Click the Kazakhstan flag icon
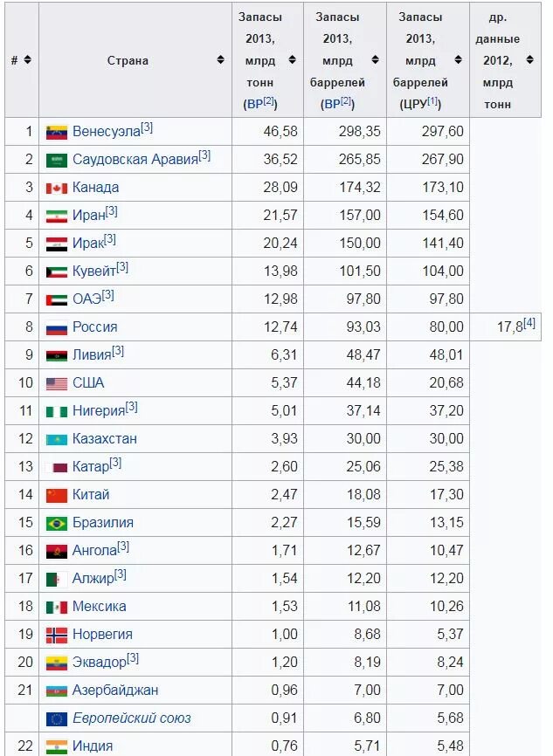The image size is (553, 756). 57,440
